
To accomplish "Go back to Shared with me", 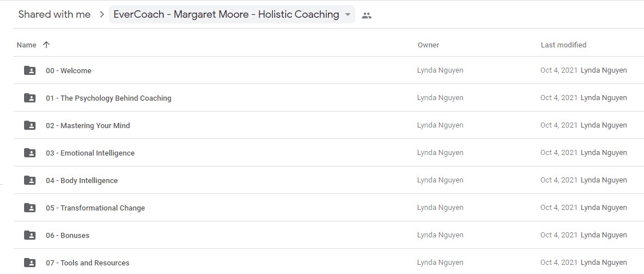I will coord(54,15).
